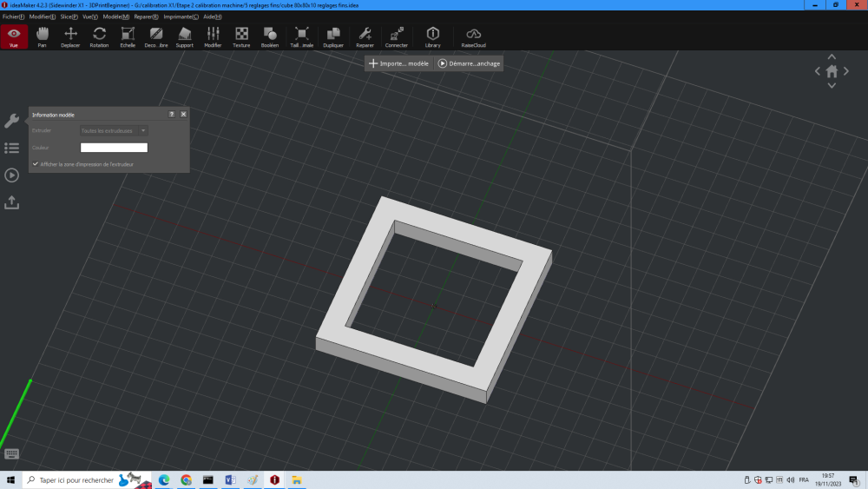Viewport: 868px width, 489px height.
Task: Open the Fichier menu
Action: click(13, 17)
